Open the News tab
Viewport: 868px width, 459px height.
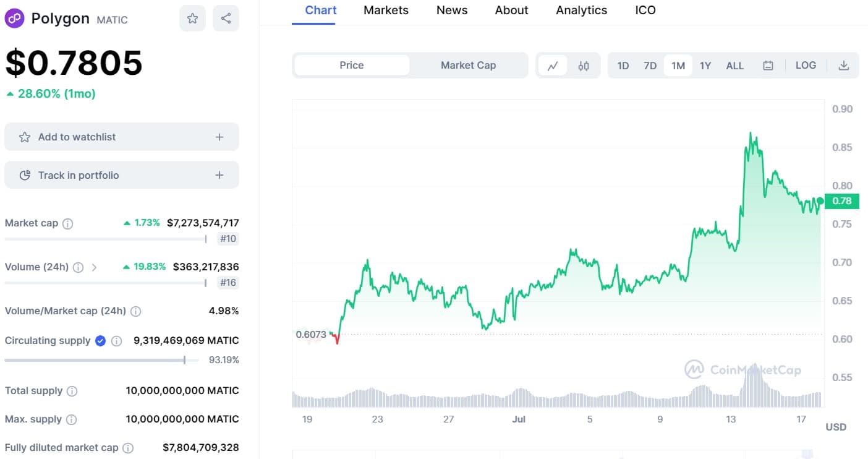tap(452, 10)
